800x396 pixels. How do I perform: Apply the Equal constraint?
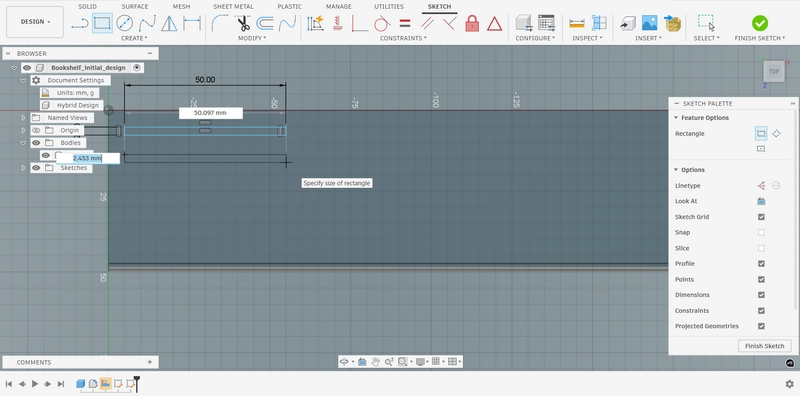pyautogui.click(x=405, y=23)
